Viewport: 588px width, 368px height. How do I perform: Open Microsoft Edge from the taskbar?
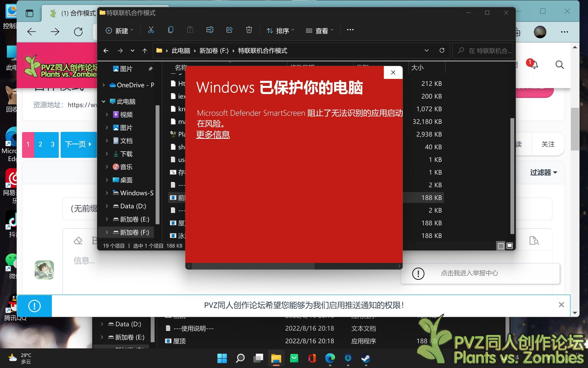click(x=330, y=358)
